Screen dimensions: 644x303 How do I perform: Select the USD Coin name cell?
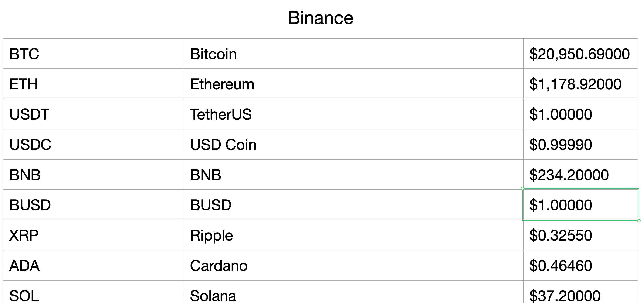click(x=353, y=145)
